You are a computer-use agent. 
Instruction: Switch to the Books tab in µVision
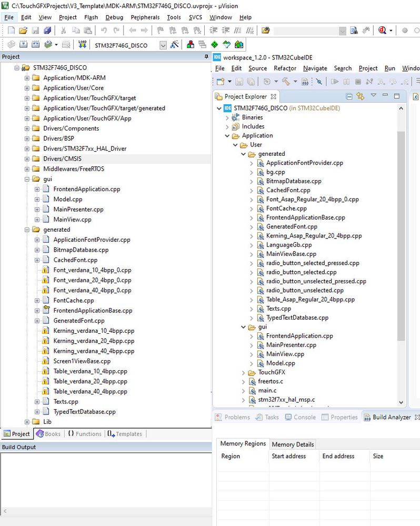[48, 434]
